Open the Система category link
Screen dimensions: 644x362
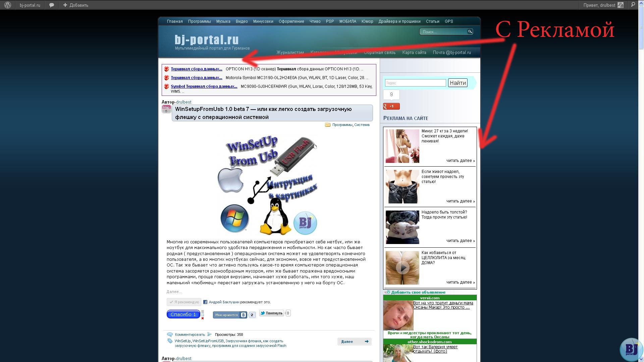(362, 125)
